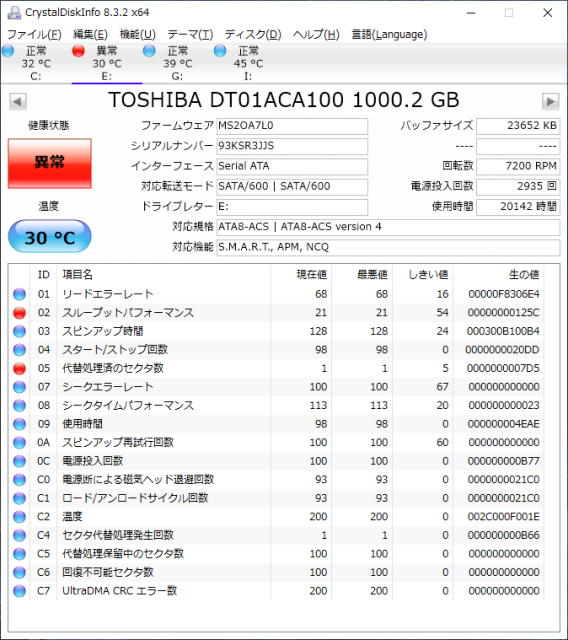The image size is (568, 640).
Task: Click the interface field Serial ATA
Action: tap(292, 166)
